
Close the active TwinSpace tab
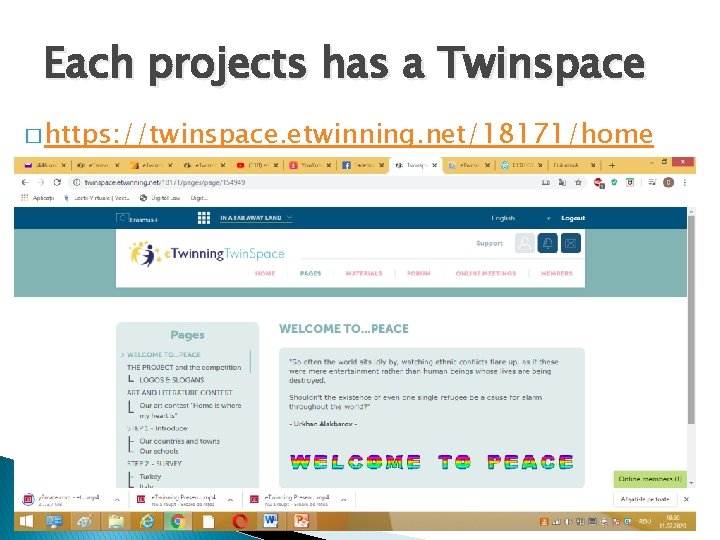434,165
